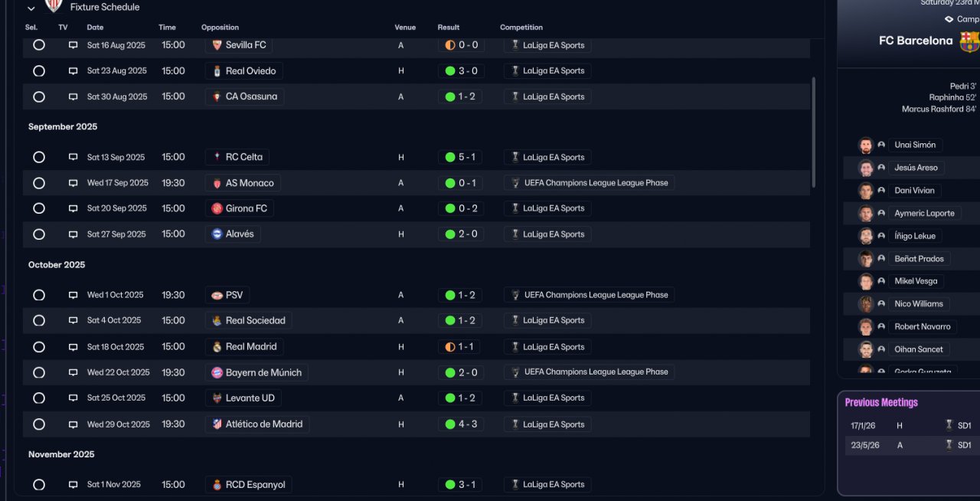
Task: Open the 4 - 3 result against Atlético de Madrid
Action: pos(461,424)
